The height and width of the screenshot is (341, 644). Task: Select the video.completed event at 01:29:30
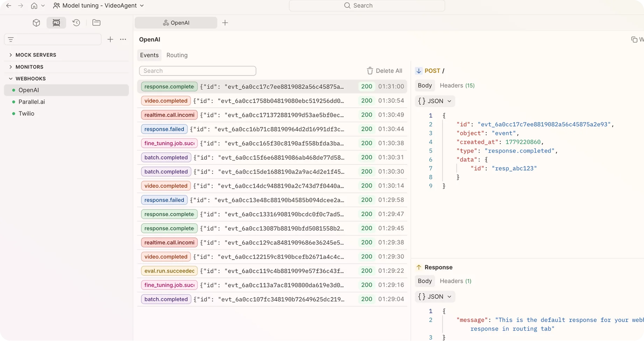pos(272,257)
